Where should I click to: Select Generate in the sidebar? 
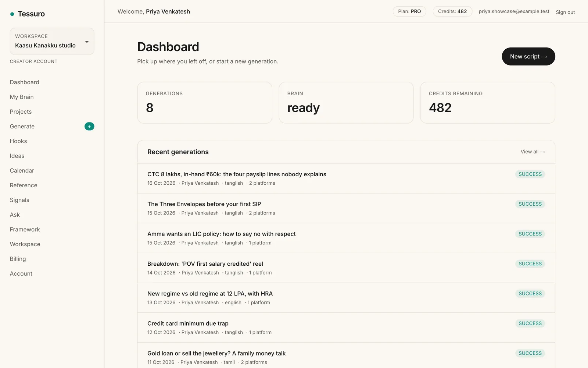22,126
